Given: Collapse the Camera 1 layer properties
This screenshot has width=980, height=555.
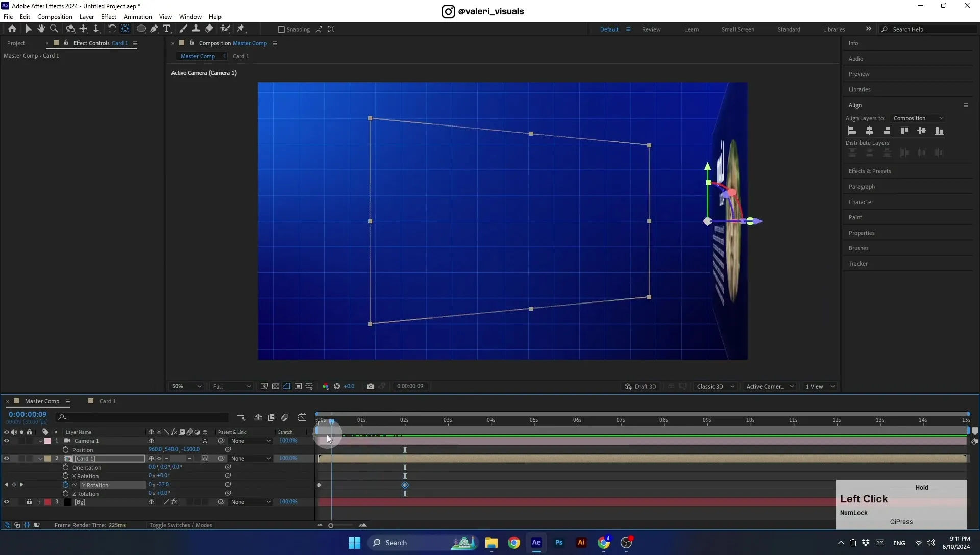Looking at the screenshot, I should click(x=40, y=441).
